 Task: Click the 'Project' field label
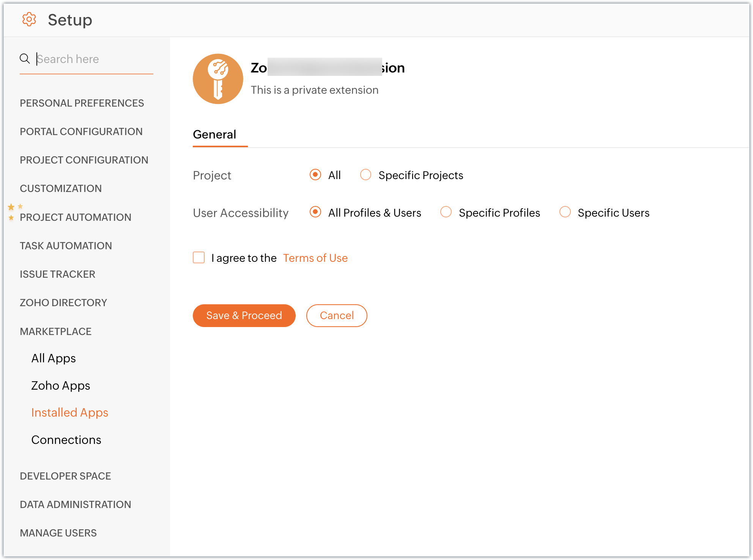pos(212,176)
